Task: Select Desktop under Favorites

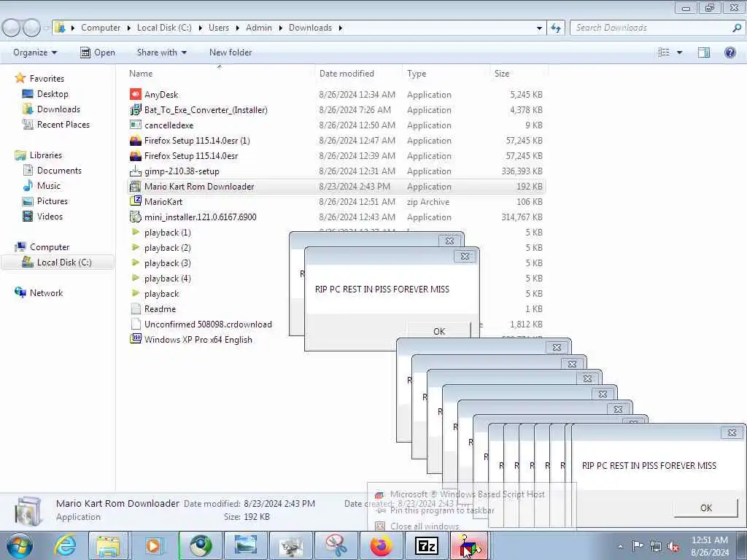Action: point(53,94)
